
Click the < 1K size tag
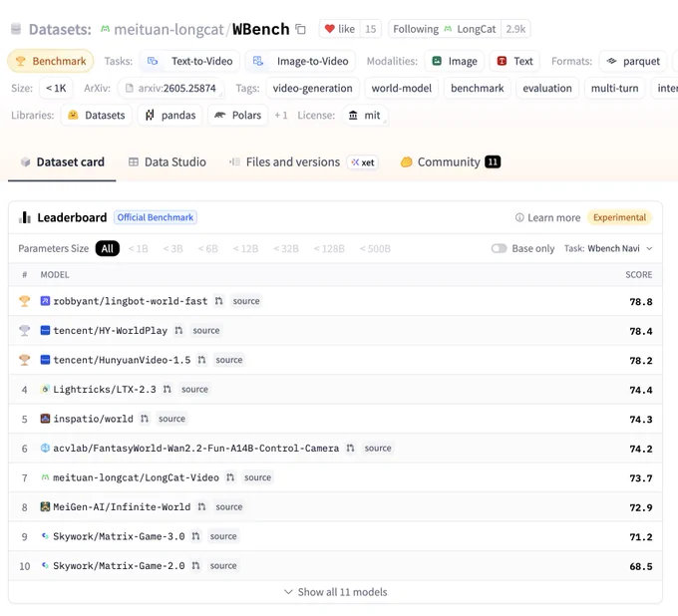point(56,88)
